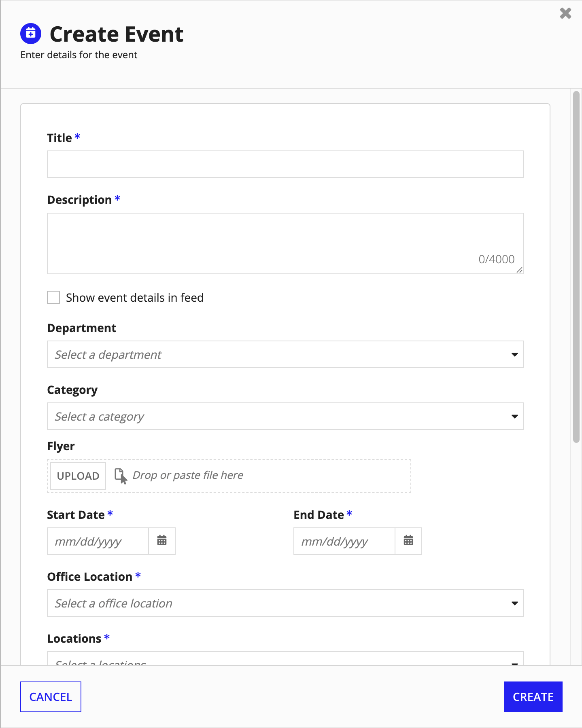Click the CANCEL button
This screenshot has height=728, width=582.
tap(51, 697)
